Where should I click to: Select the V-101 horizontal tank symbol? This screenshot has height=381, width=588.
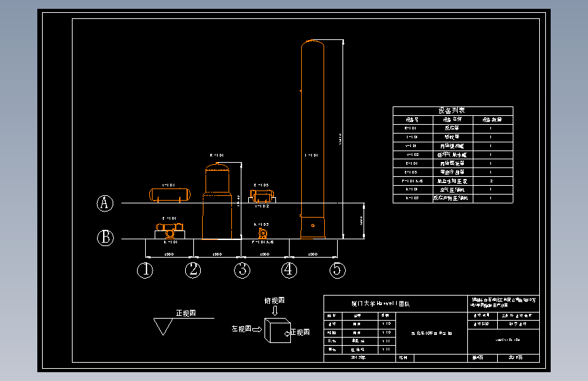(170, 195)
